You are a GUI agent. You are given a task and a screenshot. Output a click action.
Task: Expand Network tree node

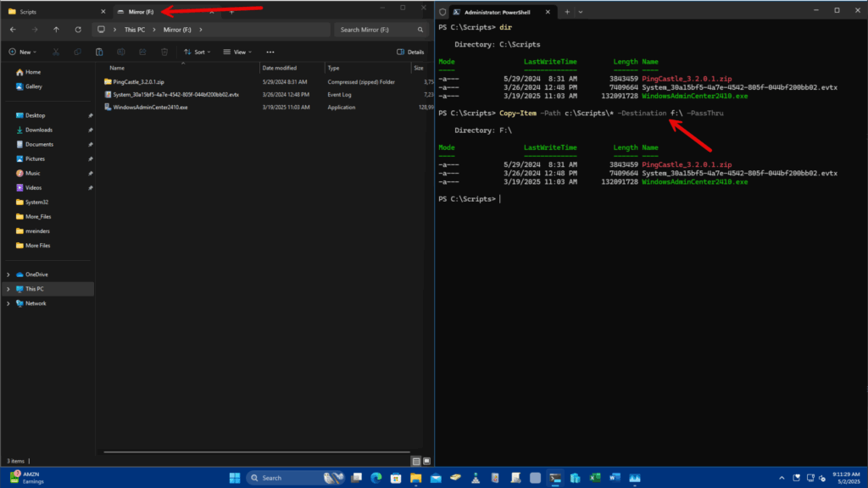point(8,303)
